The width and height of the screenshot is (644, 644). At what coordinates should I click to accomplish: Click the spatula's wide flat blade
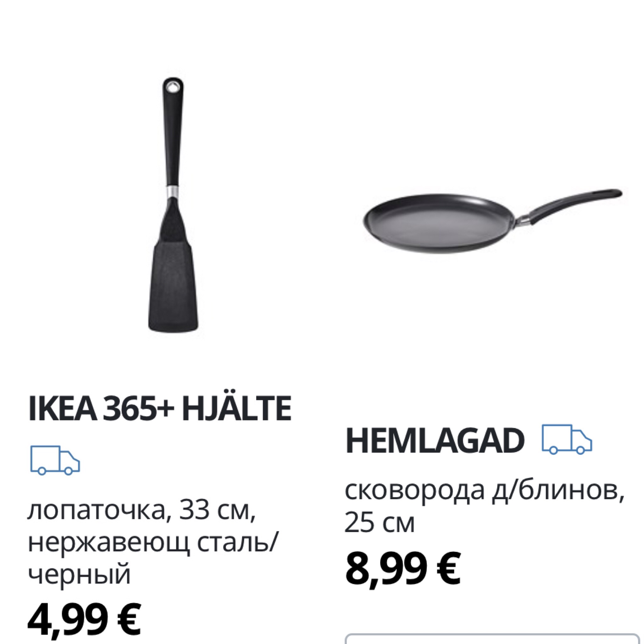pyautogui.click(x=173, y=287)
